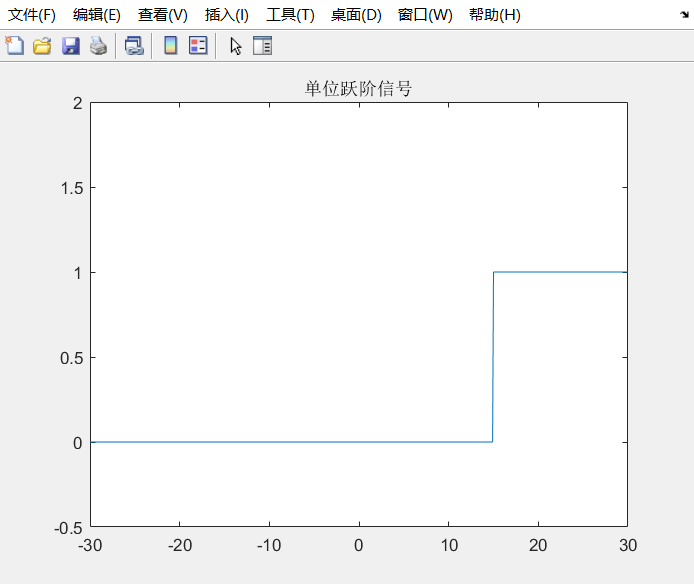This screenshot has width=694, height=584.
Task: Click the y-axis tick label 2
Action: (x=78, y=104)
